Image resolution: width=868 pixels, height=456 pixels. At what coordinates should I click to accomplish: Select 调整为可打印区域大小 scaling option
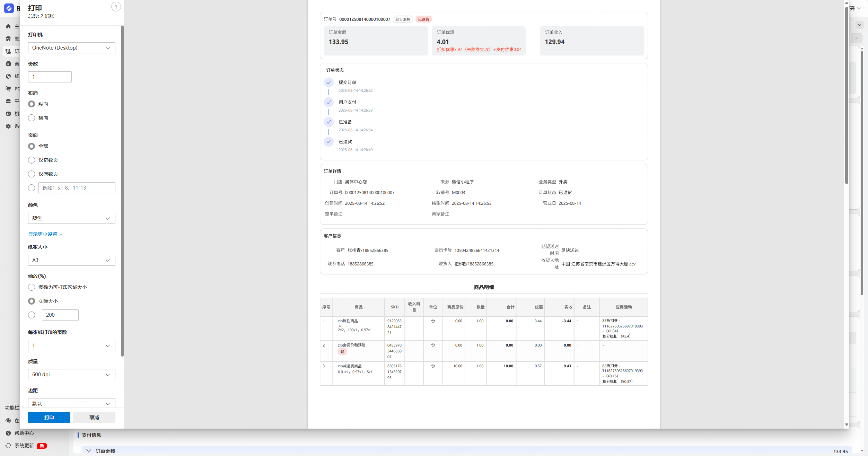point(32,287)
